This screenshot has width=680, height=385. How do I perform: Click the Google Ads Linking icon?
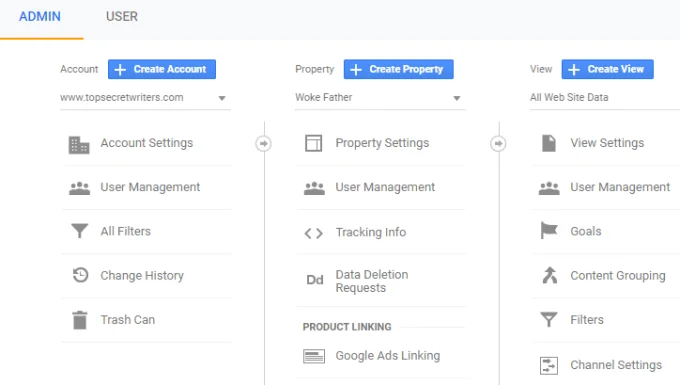(314, 356)
